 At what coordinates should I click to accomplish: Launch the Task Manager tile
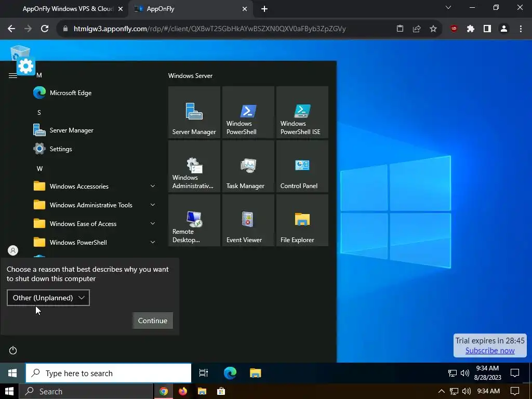[x=248, y=166]
